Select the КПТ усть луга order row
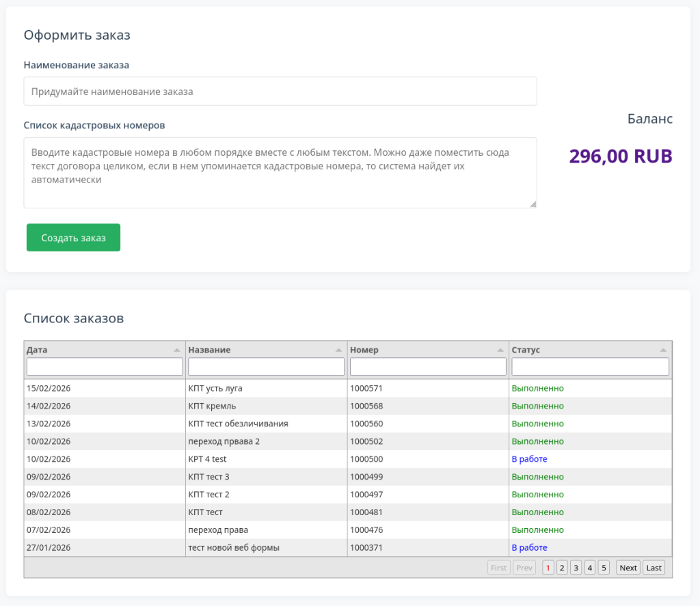 (215, 388)
